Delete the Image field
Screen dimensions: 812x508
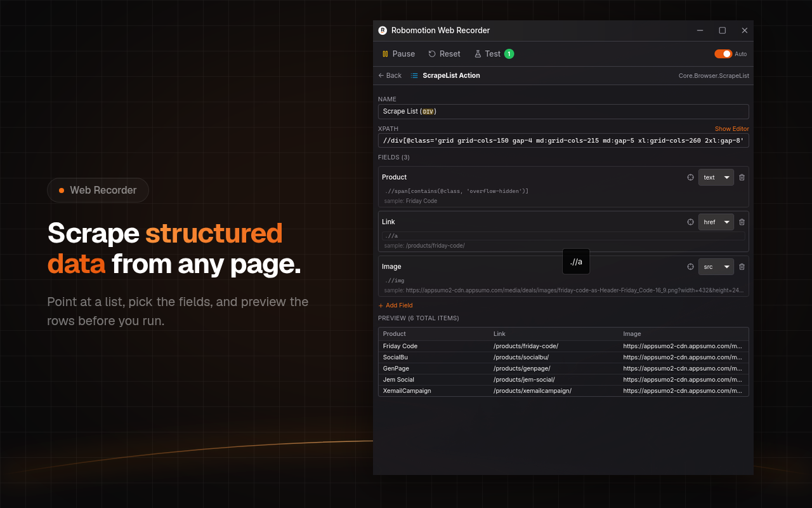click(x=742, y=267)
